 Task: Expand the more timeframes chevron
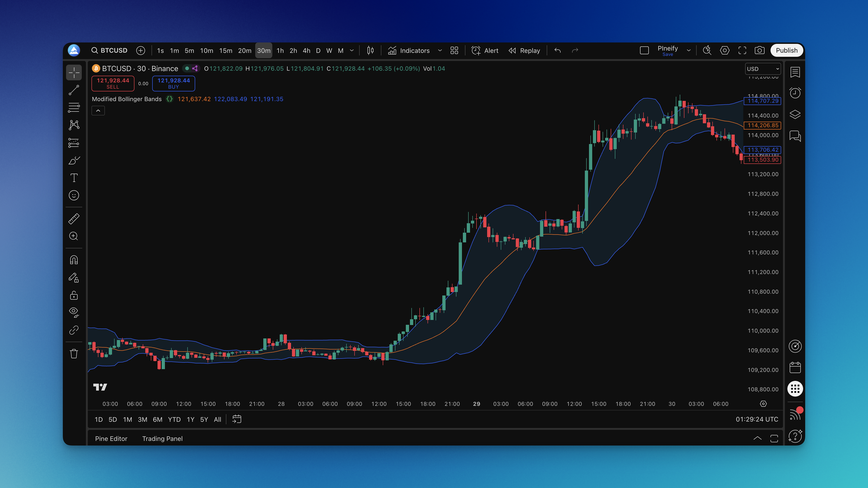352,51
